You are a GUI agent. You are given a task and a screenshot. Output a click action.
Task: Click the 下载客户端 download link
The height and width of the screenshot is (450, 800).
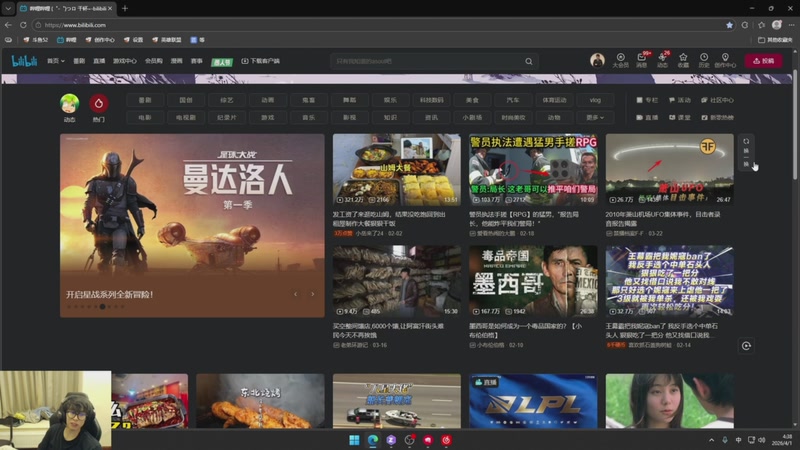tap(260, 61)
